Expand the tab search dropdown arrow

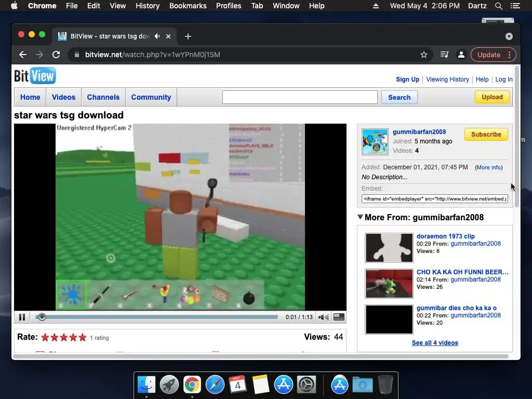tap(509, 36)
